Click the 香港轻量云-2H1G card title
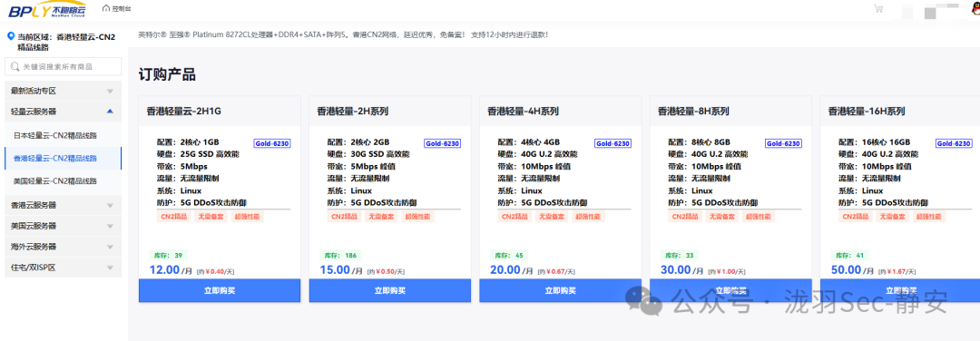 (x=183, y=112)
